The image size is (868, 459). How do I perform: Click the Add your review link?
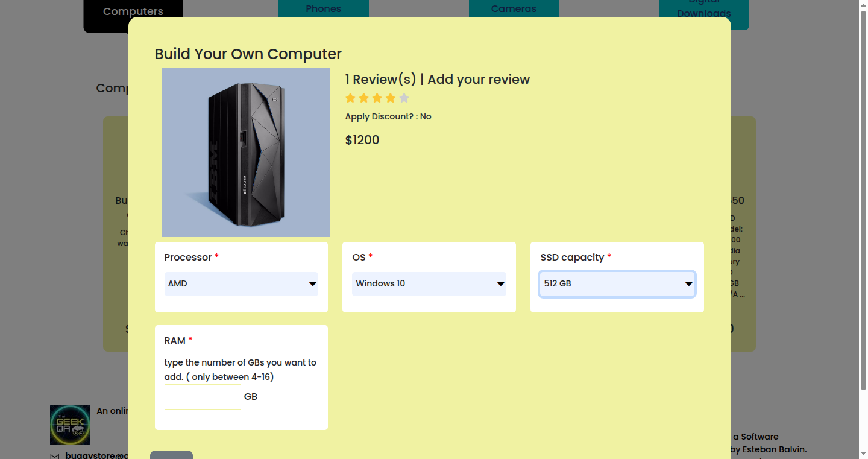(x=479, y=79)
